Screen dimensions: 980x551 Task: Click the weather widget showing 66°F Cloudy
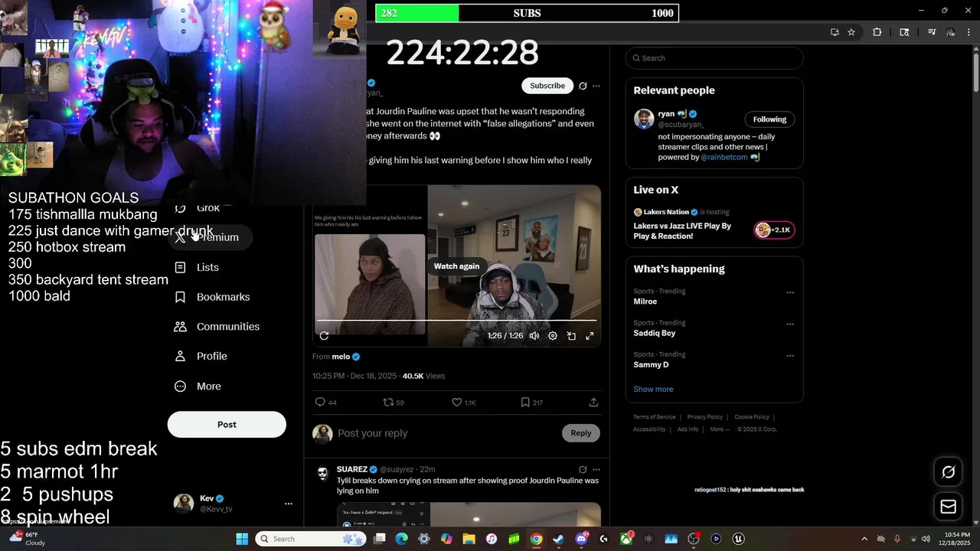(26, 539)
